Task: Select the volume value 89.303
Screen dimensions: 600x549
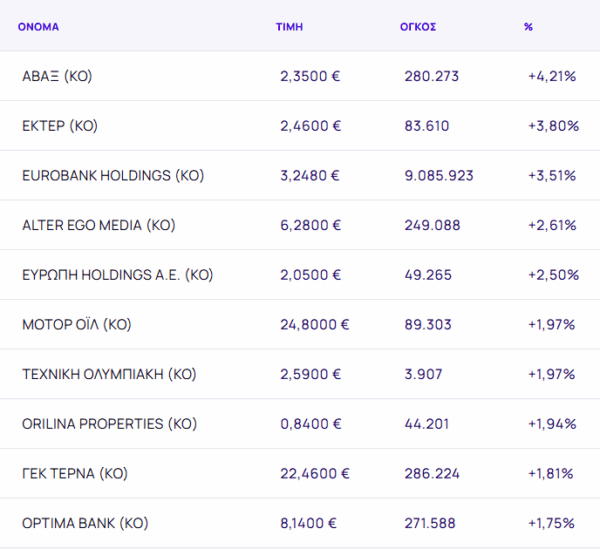Action: click(x=428, y=325)
